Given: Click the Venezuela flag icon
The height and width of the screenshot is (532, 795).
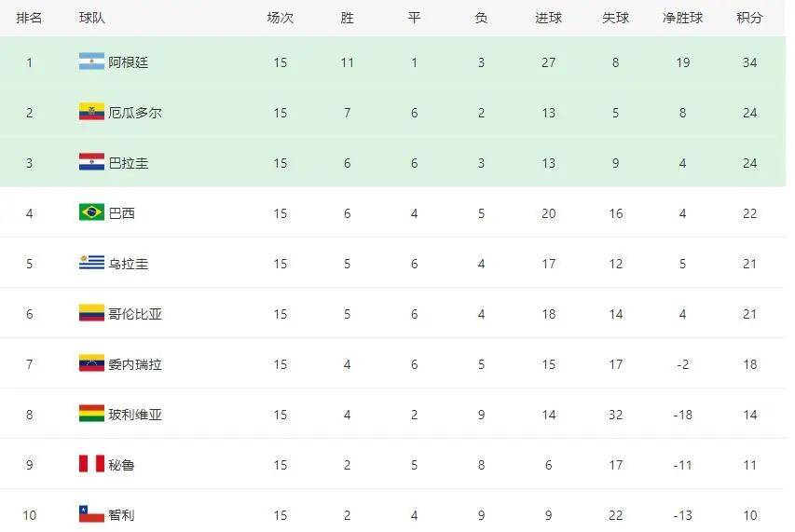Looking at the screenshot, I should click(91, 363).
